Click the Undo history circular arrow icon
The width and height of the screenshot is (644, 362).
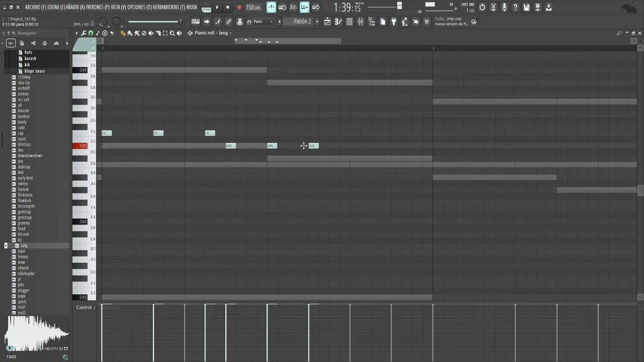coord(482,7)
